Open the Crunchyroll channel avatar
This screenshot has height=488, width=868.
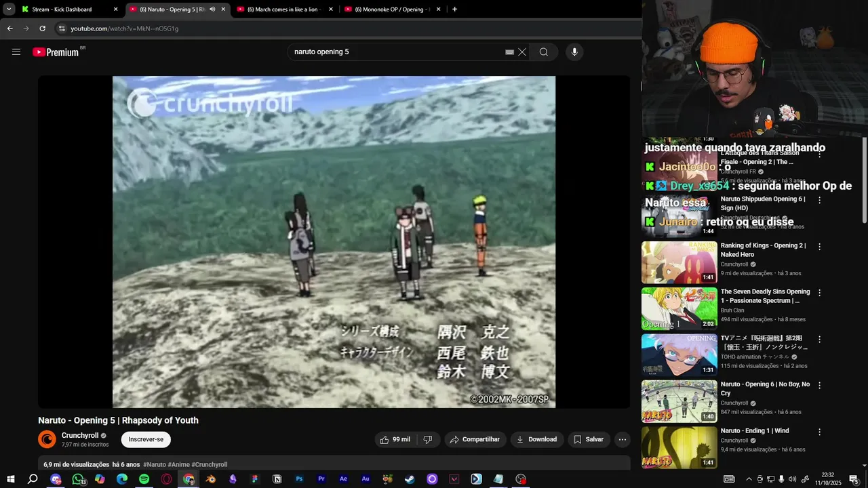[47, 439]
